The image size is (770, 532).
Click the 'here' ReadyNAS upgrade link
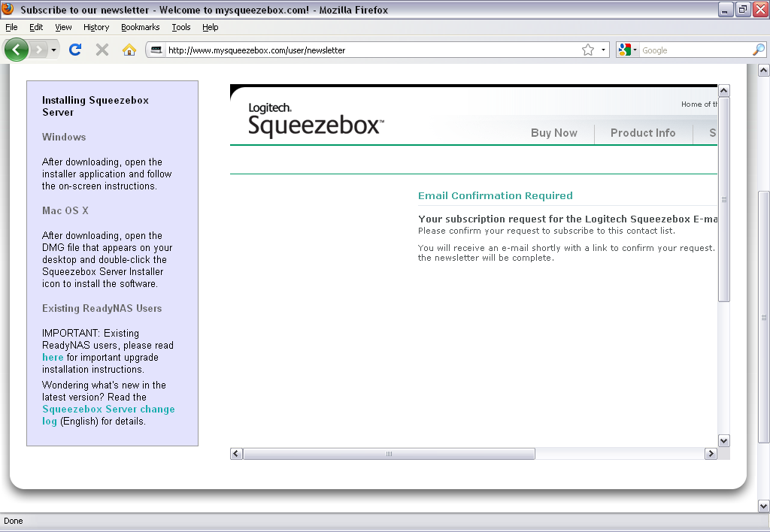pyautogui.click(x=53, y=358)
